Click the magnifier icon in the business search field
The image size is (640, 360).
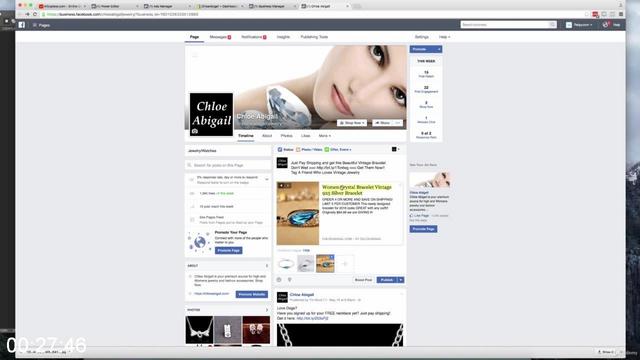tap(552, 25)
